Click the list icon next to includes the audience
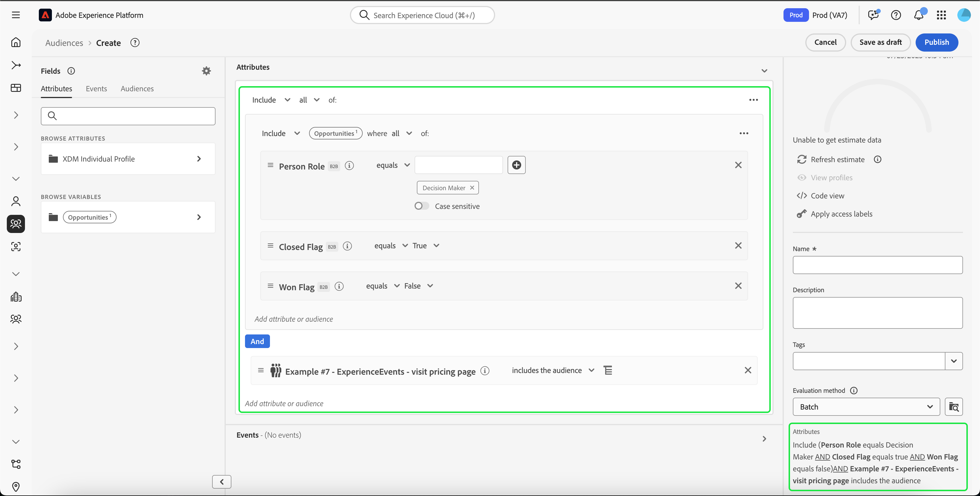980x496 pixels. (x=608, y=370)
